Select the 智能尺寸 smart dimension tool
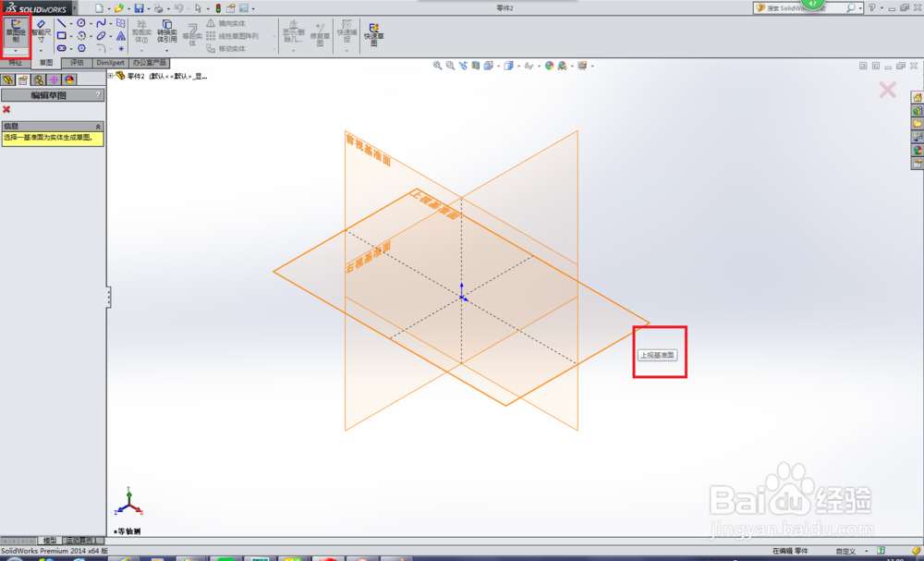This screenshot has width=924, height=561. [42, 30]
